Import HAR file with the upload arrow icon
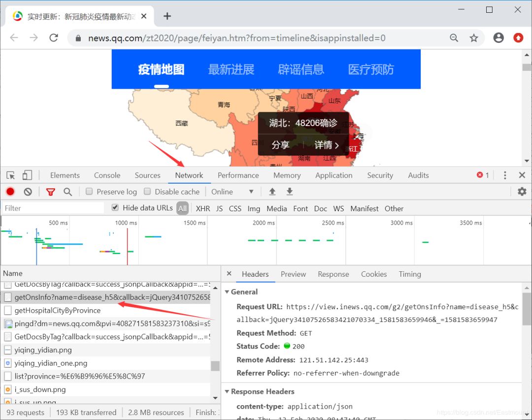 click(x=272, y=191)
